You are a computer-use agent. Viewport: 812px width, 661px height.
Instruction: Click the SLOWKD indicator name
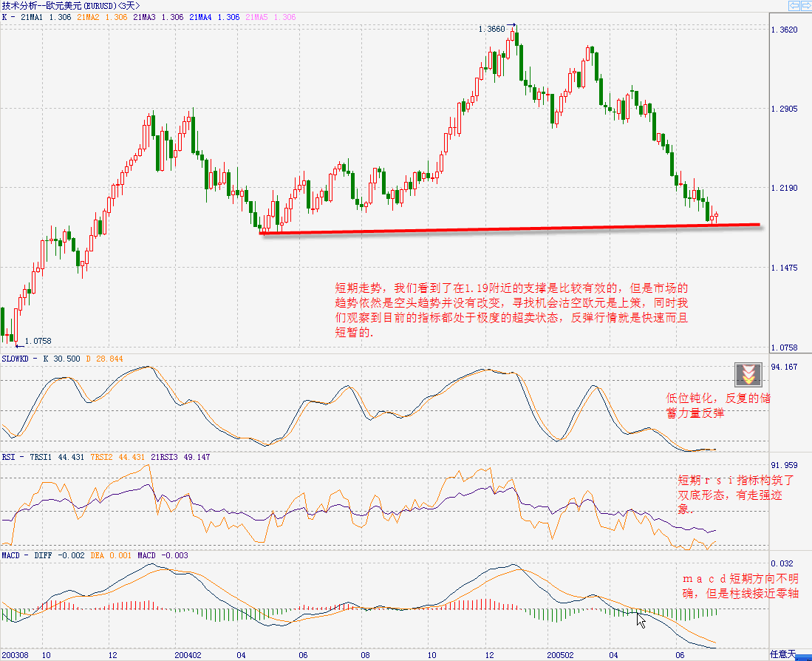coord(16,359)
